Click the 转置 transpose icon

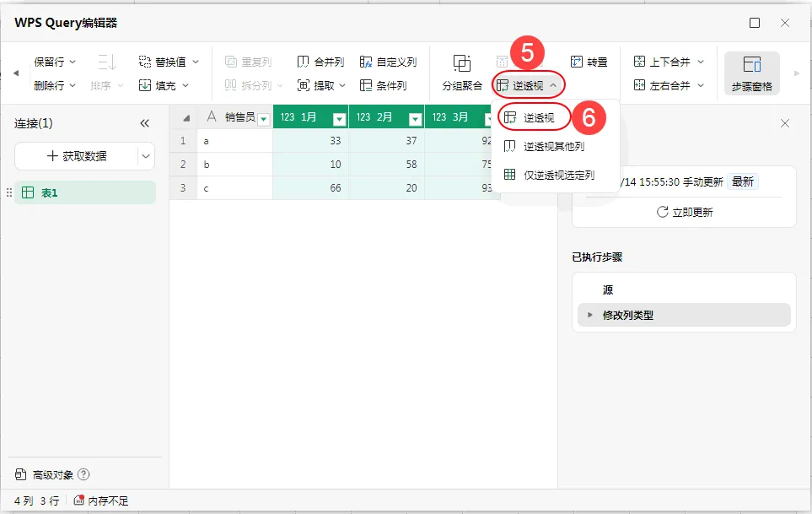click(577, 62)
